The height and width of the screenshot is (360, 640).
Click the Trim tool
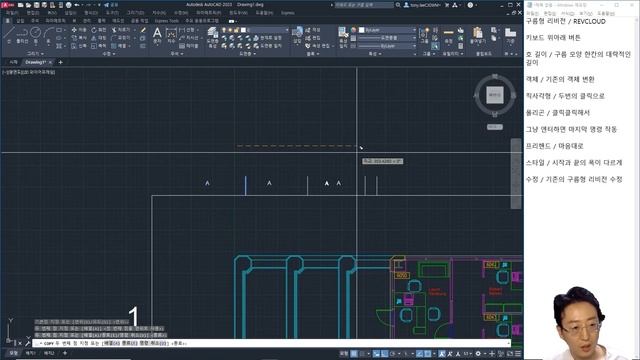[x=121, y=30]
